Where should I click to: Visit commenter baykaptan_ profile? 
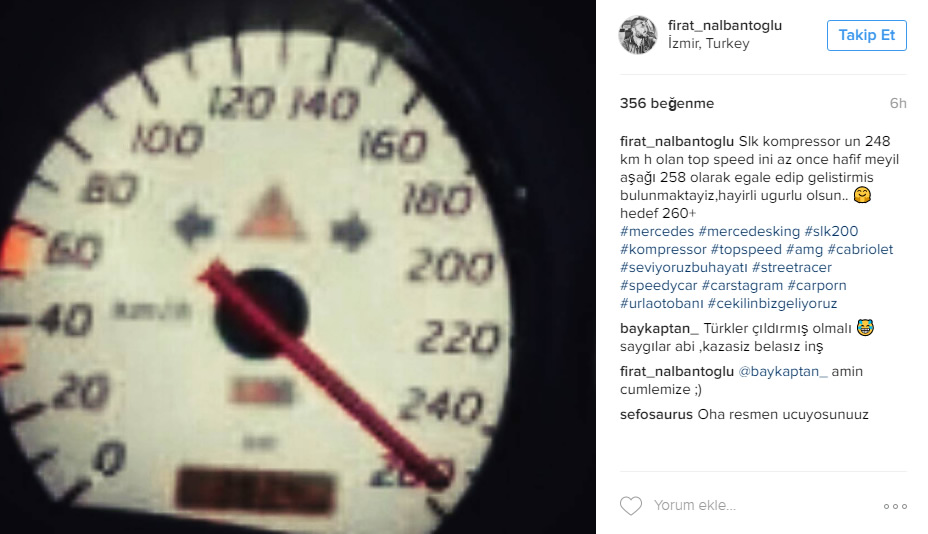point(659,329)
